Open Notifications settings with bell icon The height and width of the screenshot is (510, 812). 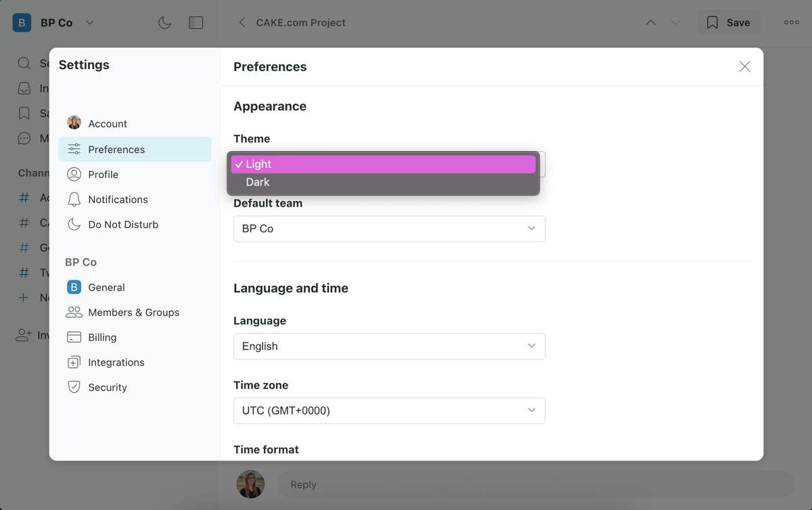click(x=117, y=200)
